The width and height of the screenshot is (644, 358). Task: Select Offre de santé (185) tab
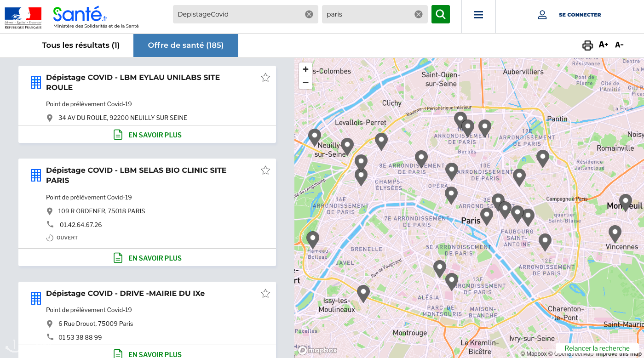(x=186, y=45)
